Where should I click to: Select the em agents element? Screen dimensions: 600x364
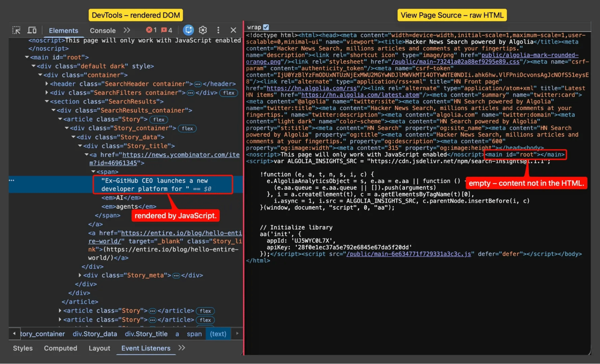129,207
